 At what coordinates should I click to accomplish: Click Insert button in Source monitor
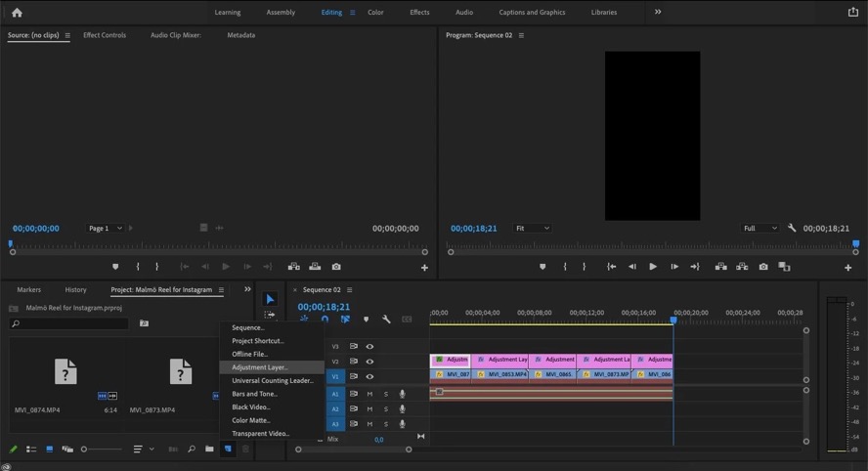point(294,266)
